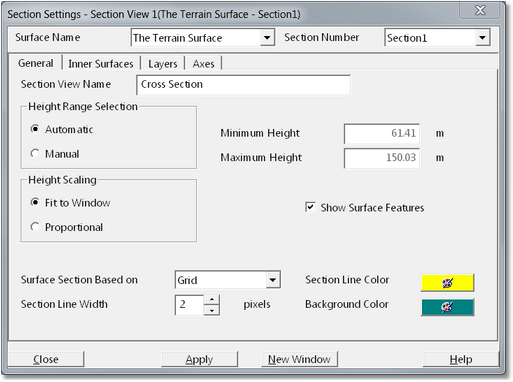Click the pixels unit label
The width and height of the screenshot is (513, 382).
(257, 304)
